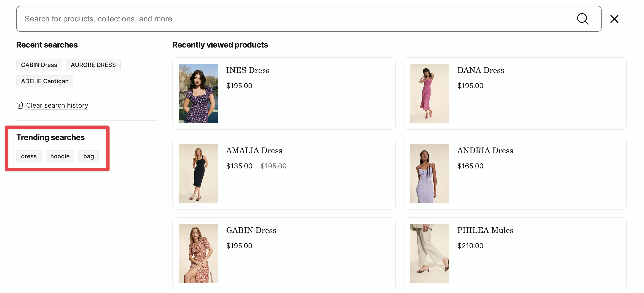Screen dimensions: 644x293
Task: Open the ANDRIA Dress photo
Action: (x=429, y=173)
